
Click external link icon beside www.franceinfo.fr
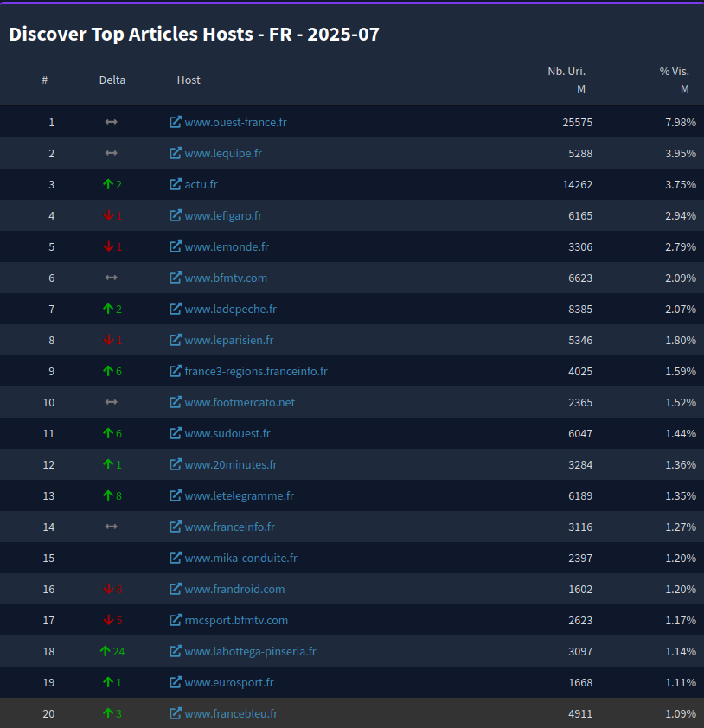tap(175, 527)
